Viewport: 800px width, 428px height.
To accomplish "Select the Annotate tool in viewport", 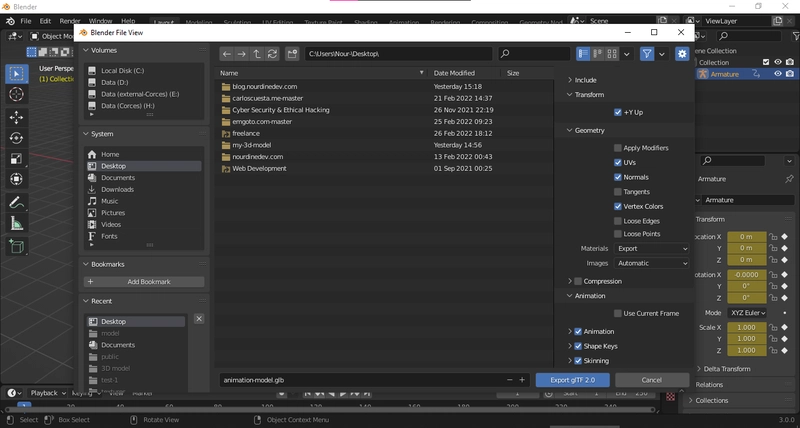I will [x=16, y=203].
